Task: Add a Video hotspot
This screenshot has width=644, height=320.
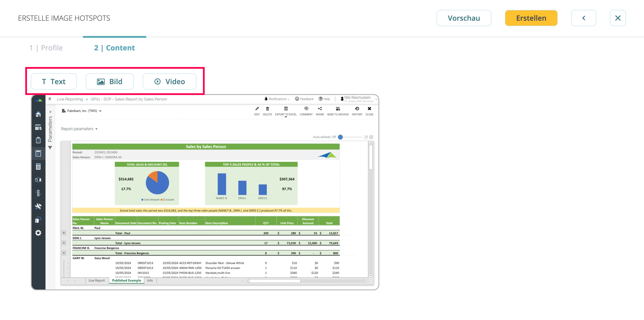Action: tap(169, 81)
